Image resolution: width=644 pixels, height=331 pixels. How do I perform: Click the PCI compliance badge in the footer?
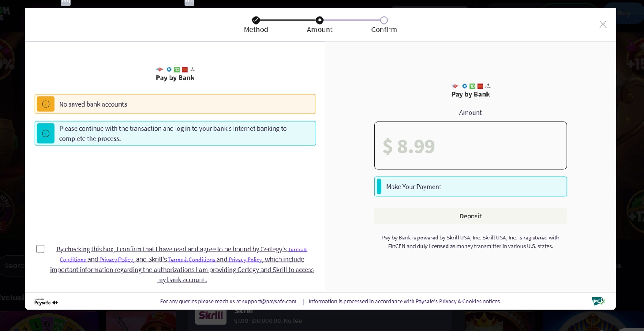point(598,301)
